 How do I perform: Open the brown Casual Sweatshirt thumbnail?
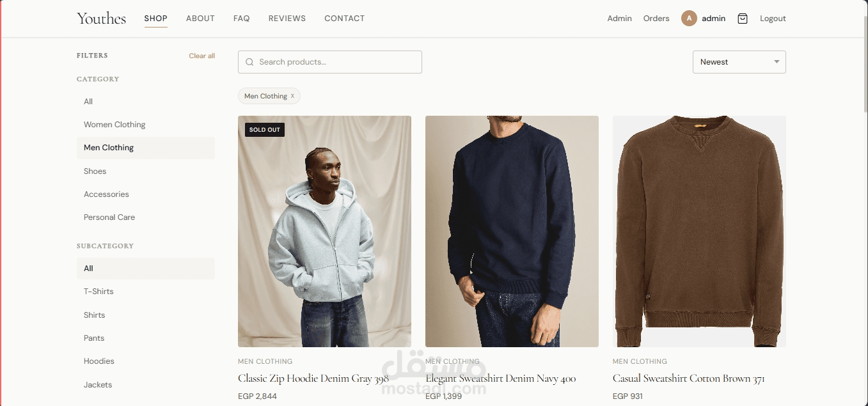point(699,231)
